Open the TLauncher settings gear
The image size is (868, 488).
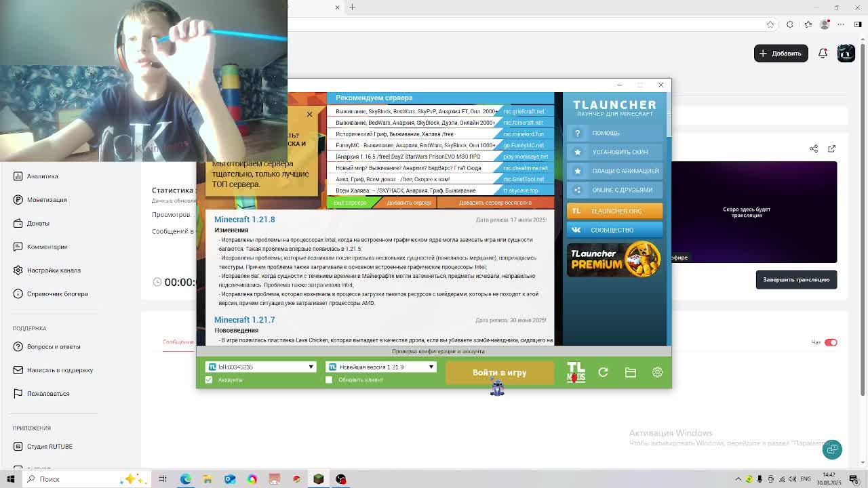(657, 372)
